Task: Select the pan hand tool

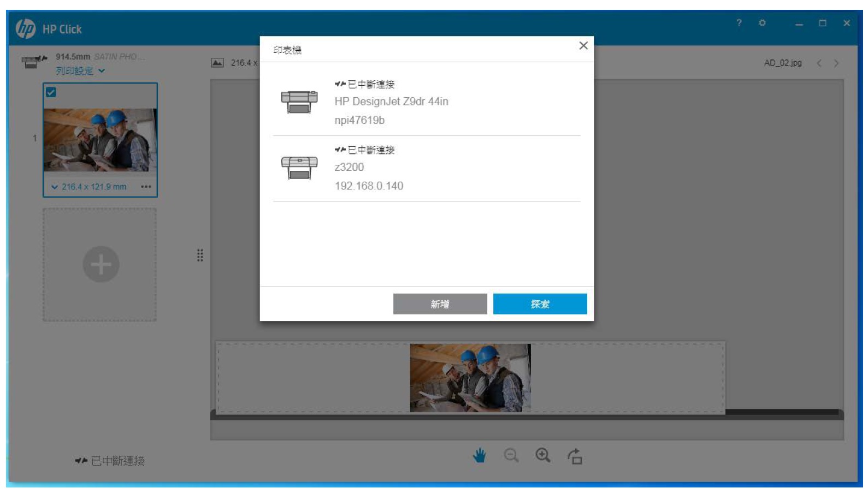Action: pos(479,455)
